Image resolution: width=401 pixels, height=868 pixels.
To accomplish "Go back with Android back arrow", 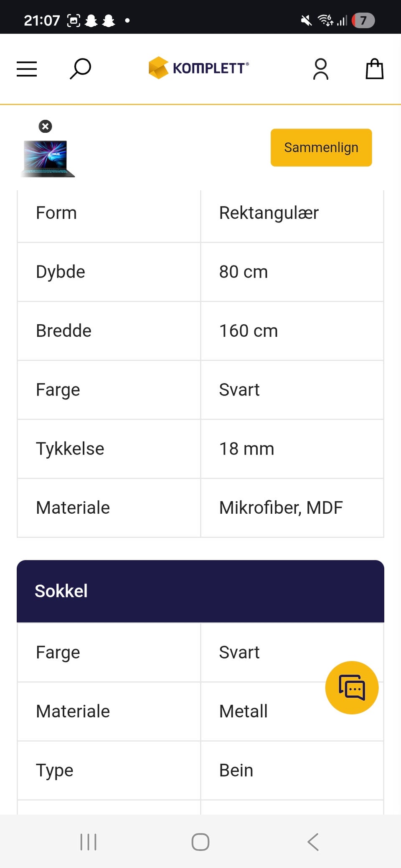I will [313, 842].
